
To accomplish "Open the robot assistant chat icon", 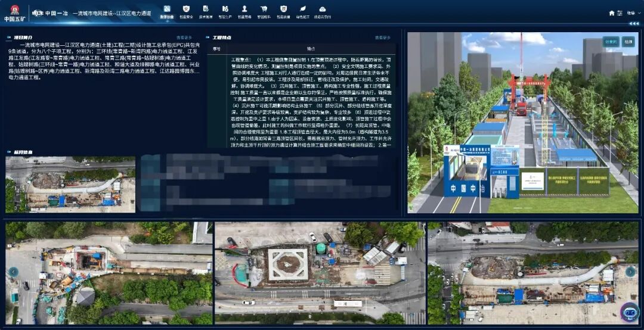I will tap(629, 312).
